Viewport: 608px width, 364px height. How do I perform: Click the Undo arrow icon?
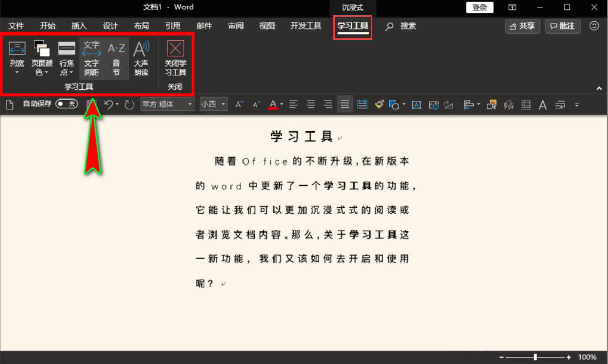[x=109, y=104]
